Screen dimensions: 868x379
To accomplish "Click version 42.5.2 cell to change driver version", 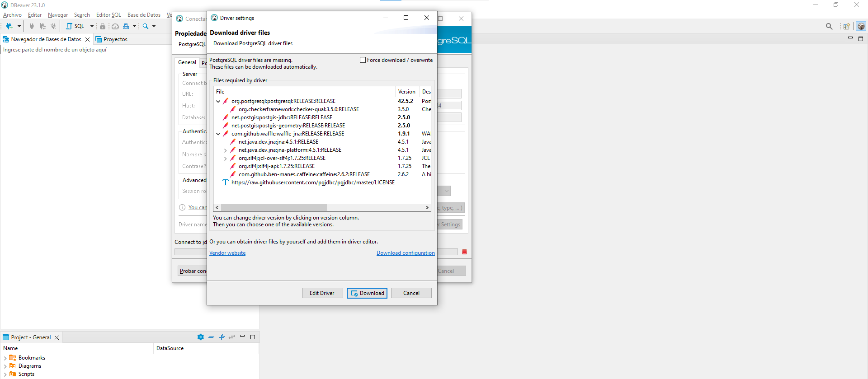I will click(406, 101).
